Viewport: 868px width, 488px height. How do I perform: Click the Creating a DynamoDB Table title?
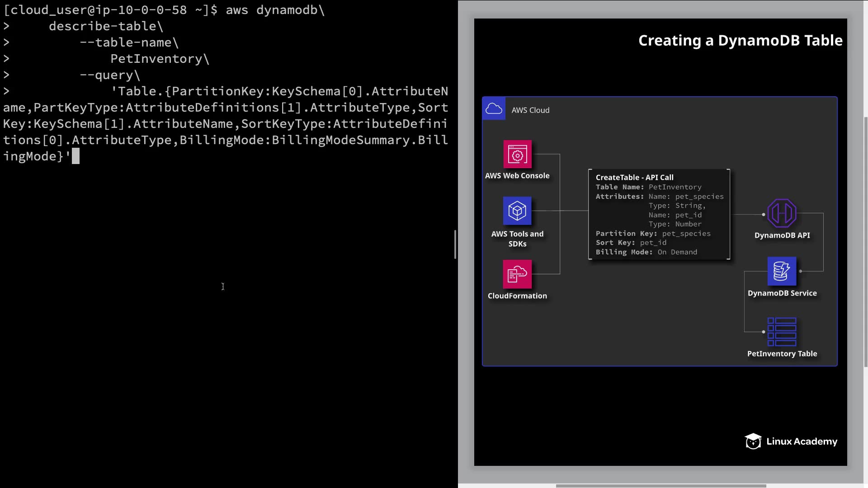coord(740,41)
